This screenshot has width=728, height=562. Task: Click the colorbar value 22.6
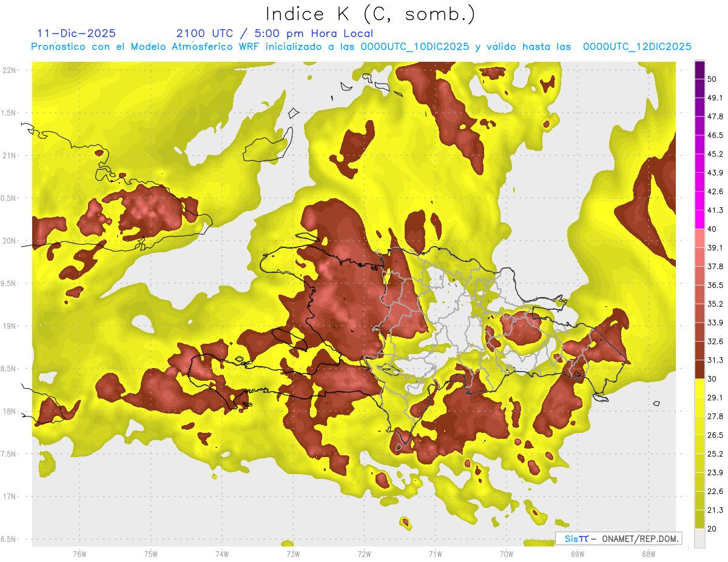pos(715,492)
